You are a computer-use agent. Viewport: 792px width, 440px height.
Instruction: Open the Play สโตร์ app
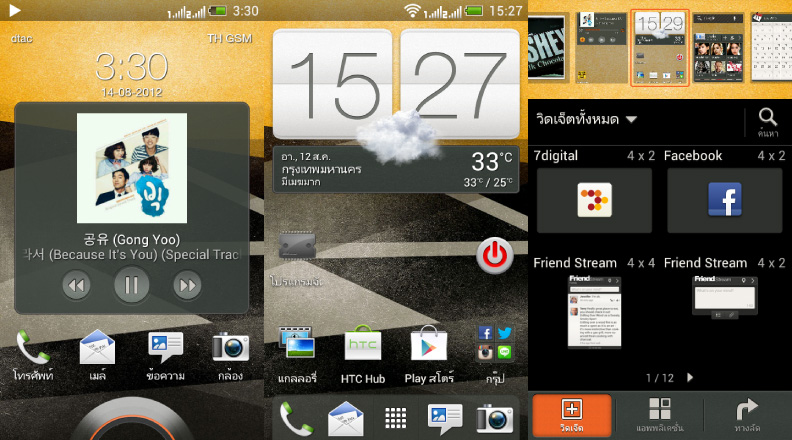coord(429,355)
